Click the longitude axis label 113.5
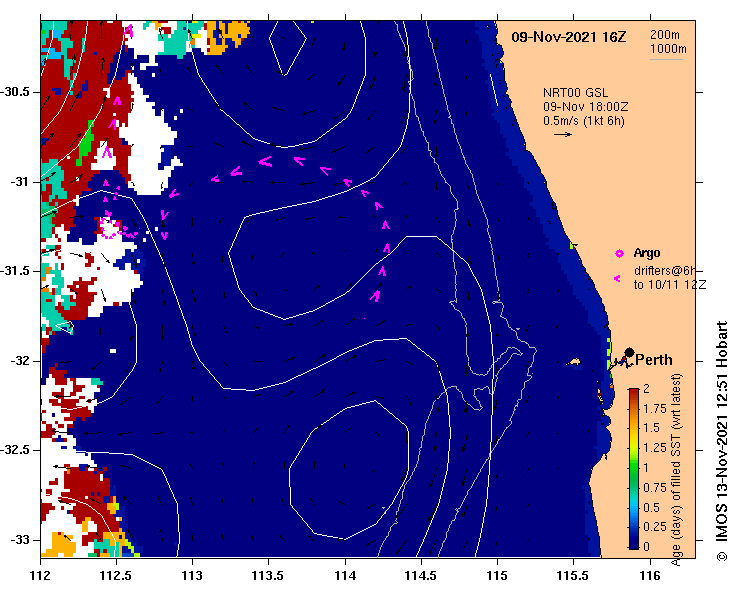This screenshot has height=592, width=739. tap(269, 576)
